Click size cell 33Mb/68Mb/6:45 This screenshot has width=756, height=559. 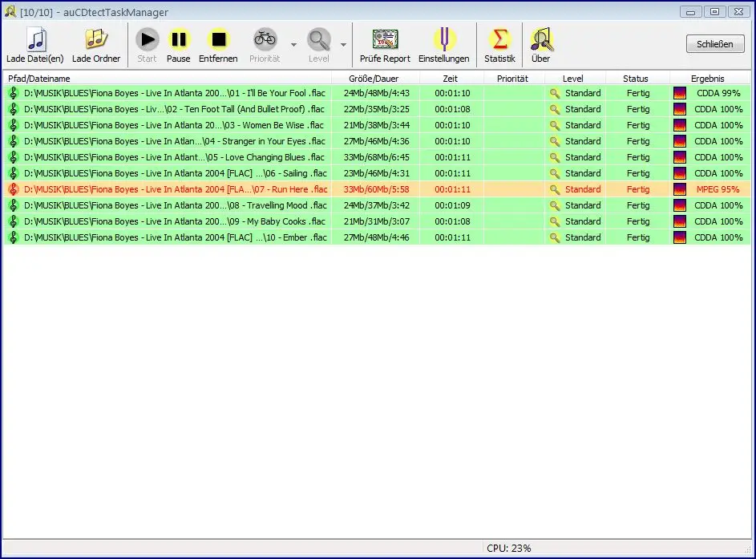pos(376,157)
